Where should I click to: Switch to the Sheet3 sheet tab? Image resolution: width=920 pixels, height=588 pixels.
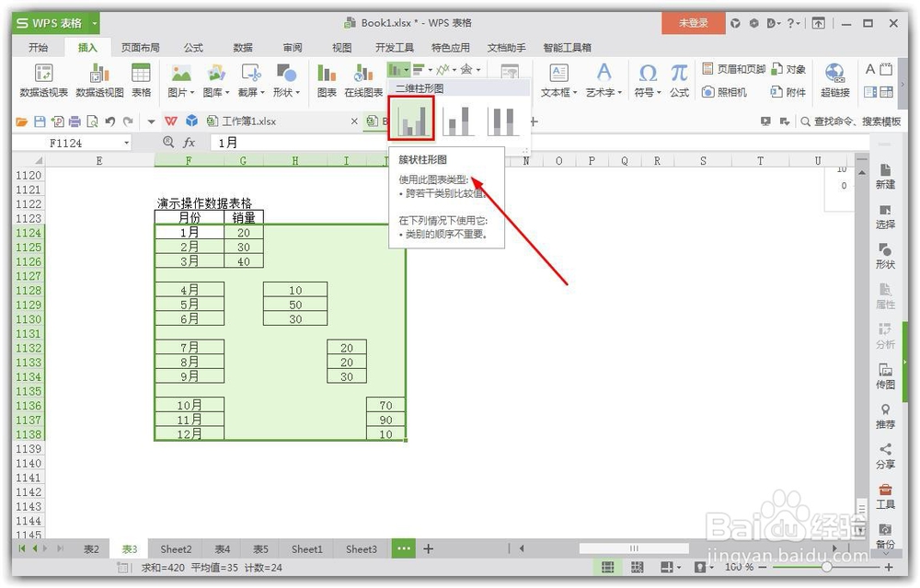click(x=361, y=549)
